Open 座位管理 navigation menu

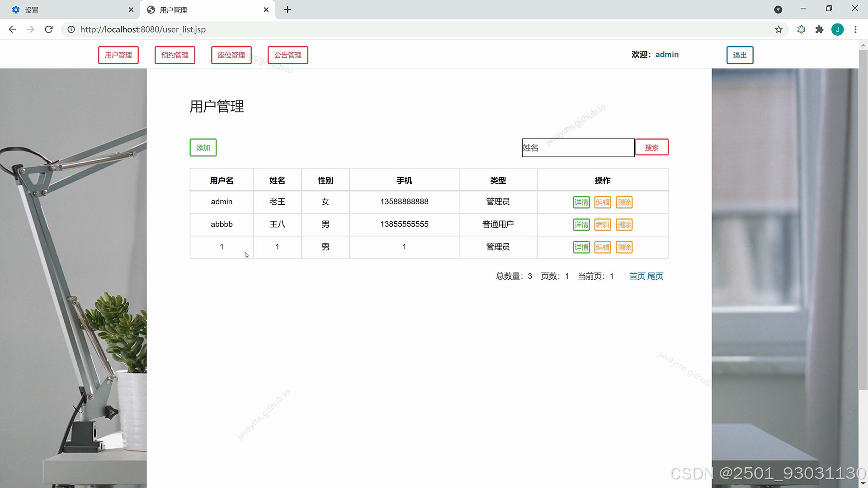click(231, 55)
